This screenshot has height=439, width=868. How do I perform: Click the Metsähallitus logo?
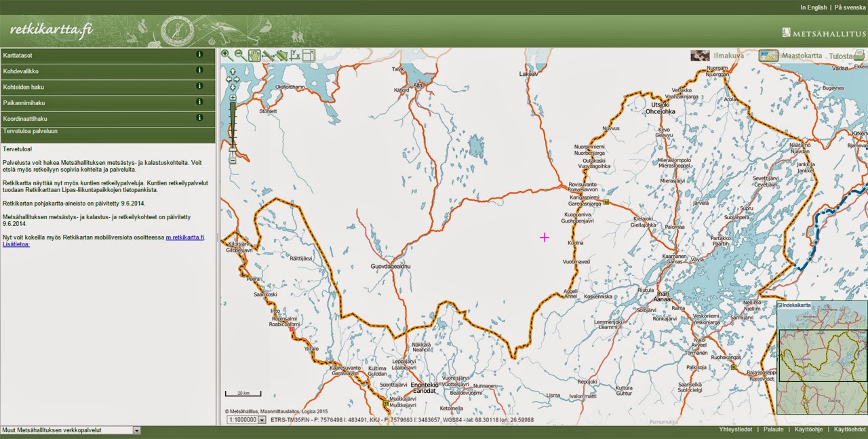pyautogui.click(x=823, y=32)
